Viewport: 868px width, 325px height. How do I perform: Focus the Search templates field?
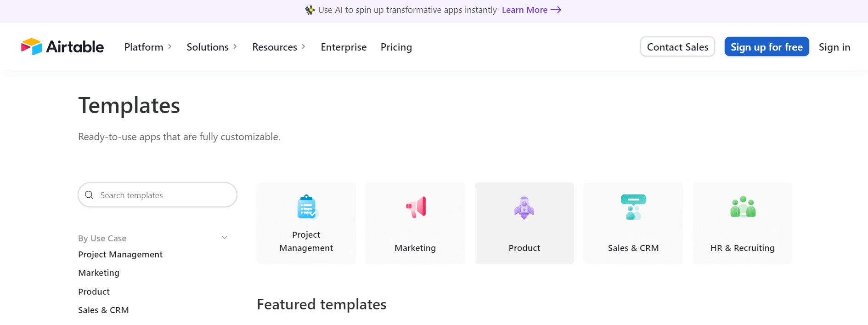point(158,195)
